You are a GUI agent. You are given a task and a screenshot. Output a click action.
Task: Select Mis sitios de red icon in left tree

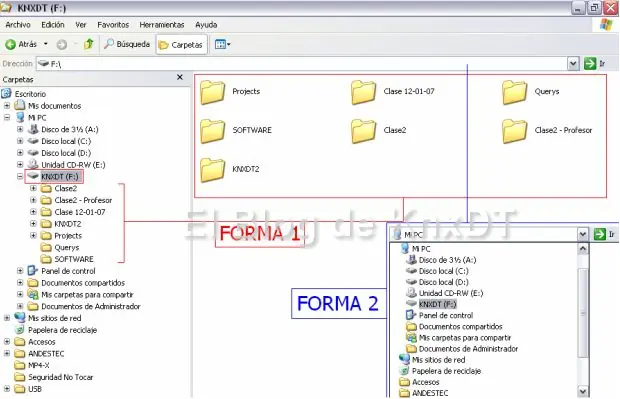20,318
